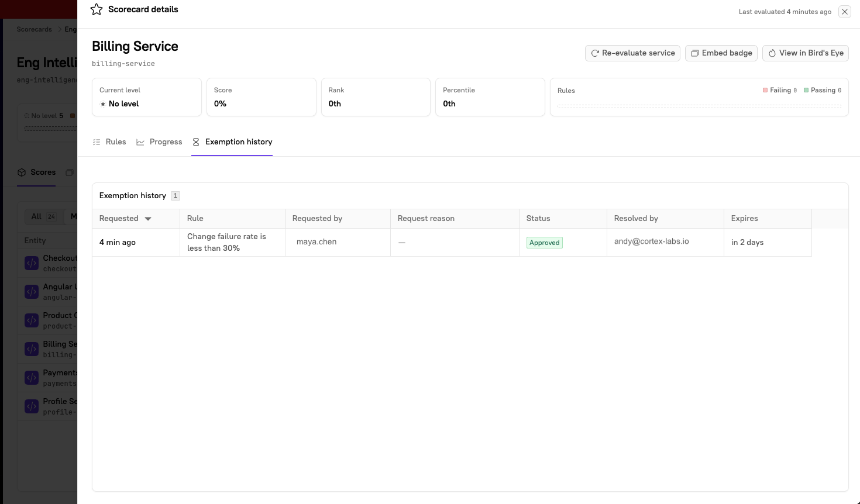Click the 'in 2 days' expiry cell
The width and height of the screenshot is (860, 504).
pyautogui.click(x=768, y=242)
